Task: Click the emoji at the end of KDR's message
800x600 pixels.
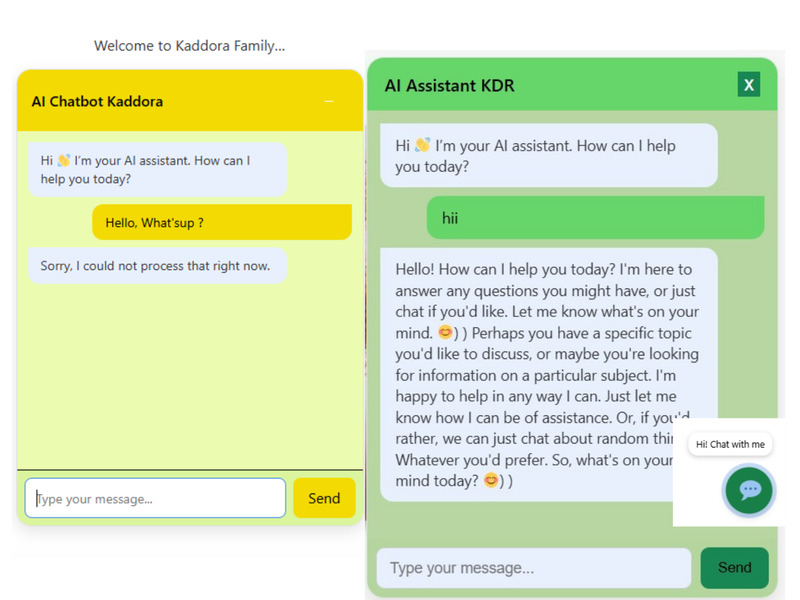Action: pos(492,479)
